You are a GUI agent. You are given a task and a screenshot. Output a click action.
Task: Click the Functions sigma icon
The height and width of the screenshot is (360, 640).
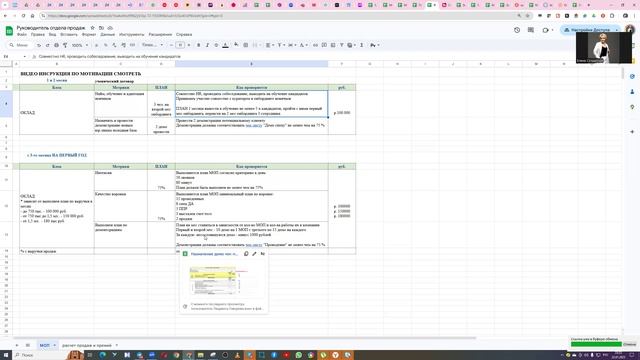tap(361, 45)
